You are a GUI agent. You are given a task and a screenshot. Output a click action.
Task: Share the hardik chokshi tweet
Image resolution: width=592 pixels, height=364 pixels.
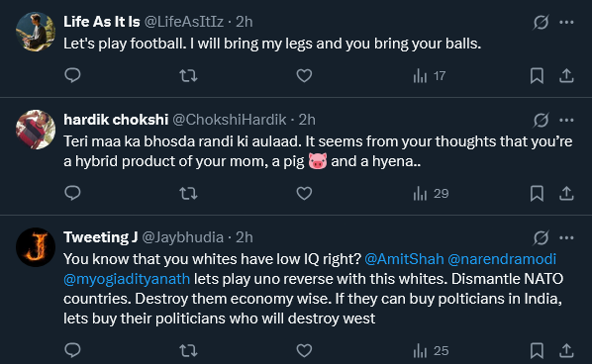click(x=566, y=194)
